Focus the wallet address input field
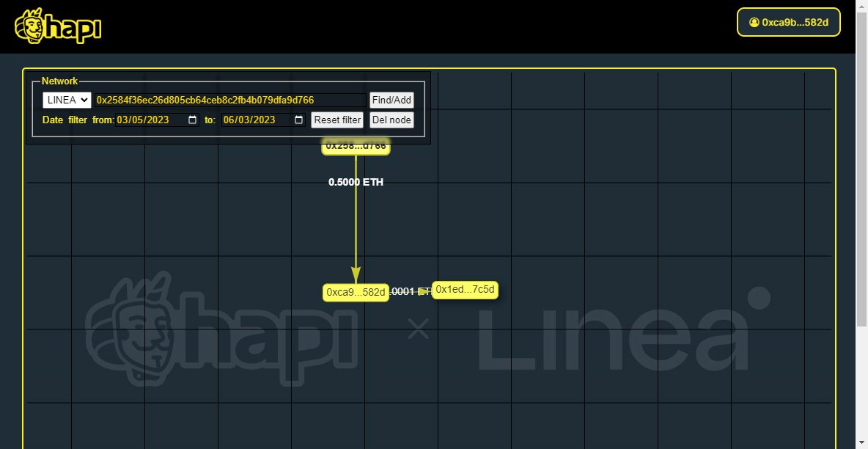 point(230,100)
